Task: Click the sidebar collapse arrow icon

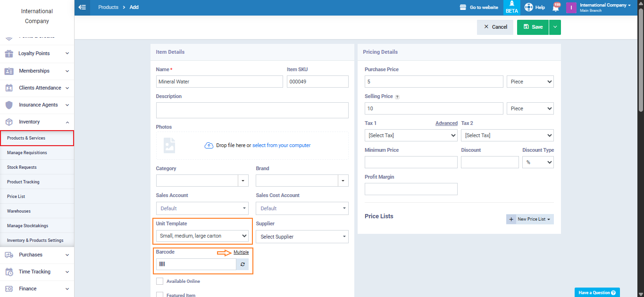Action: coord(83,7)
